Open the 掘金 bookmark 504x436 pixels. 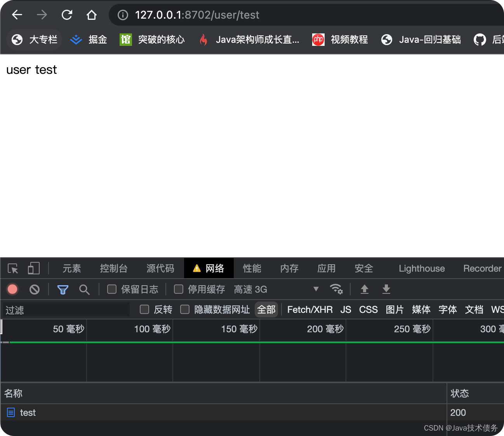pos(88,39)
